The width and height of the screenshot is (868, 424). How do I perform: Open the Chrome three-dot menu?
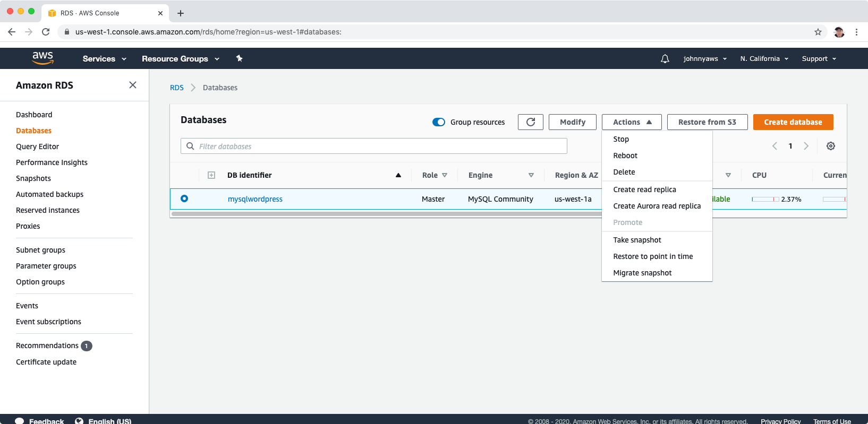point(856,32)
